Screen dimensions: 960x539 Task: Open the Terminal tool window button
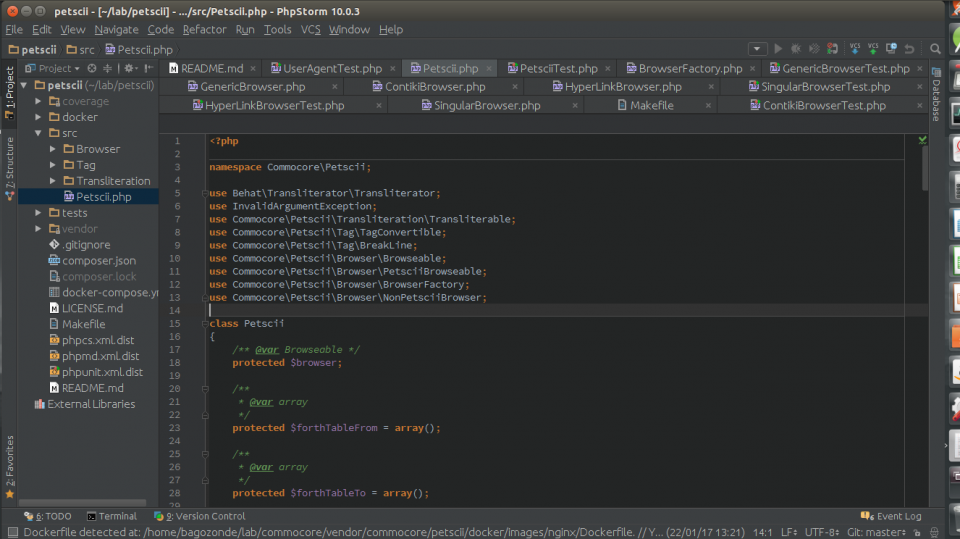tap(111, 516)
